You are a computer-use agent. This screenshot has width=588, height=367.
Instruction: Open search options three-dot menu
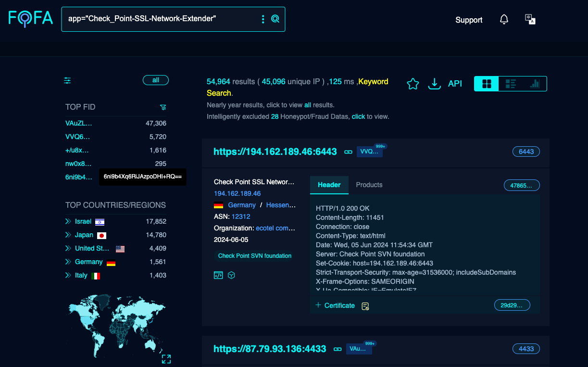click(x=263, y=19)
